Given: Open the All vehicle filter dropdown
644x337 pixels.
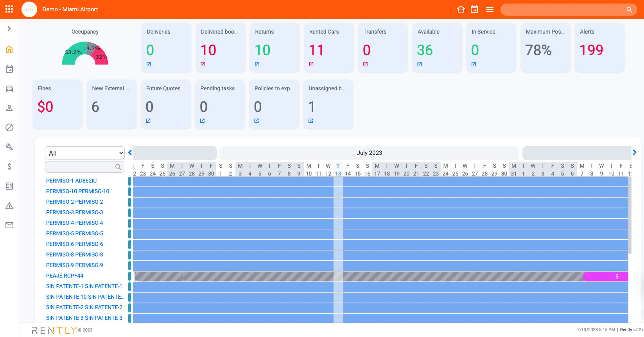Looking at the screenshot, I should pyautogui.click(x=85, y=153).
